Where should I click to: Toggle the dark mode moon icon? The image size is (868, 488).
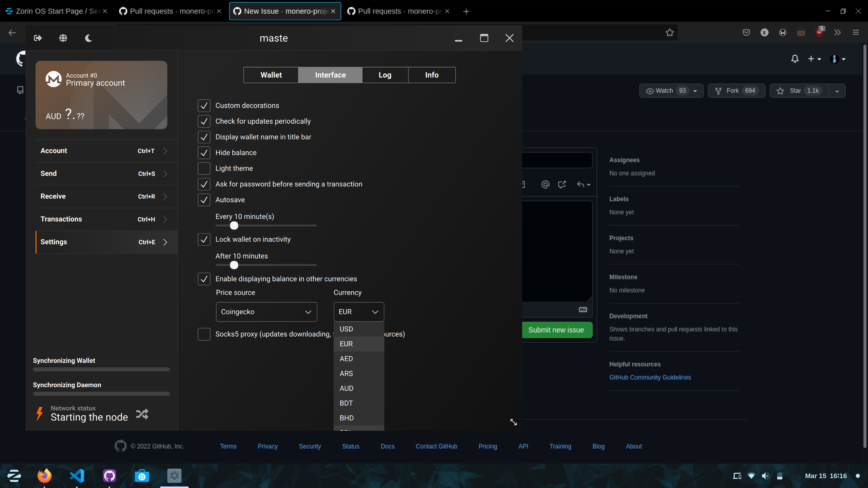[x=88, y=38]
